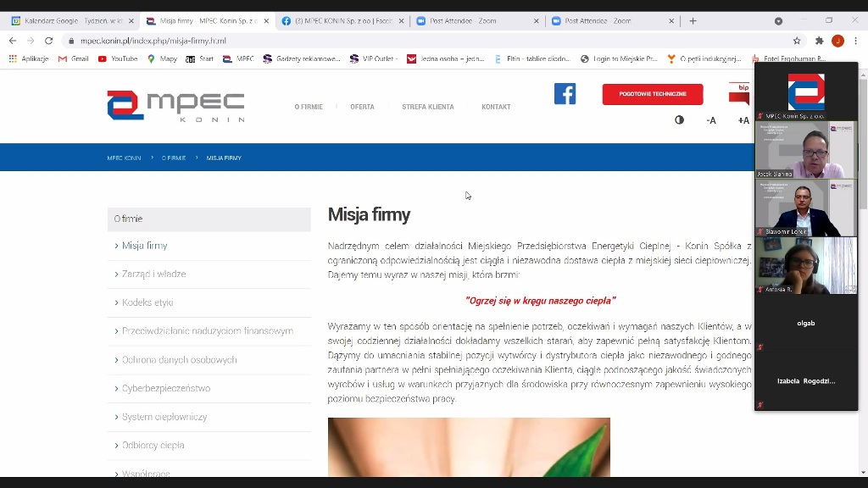This screenshot has width=868, height=488.
Task: Open browser extensions puzzle icon
Action: coord(819,41)
